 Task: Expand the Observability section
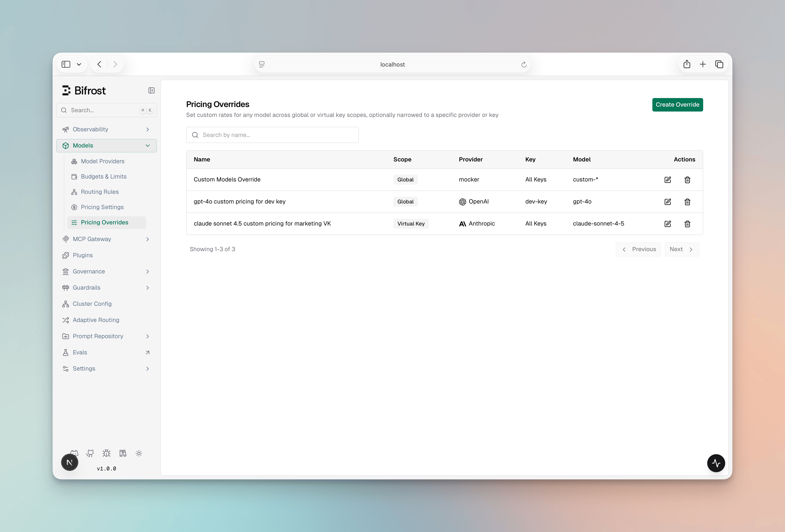[x=106, y=129]
